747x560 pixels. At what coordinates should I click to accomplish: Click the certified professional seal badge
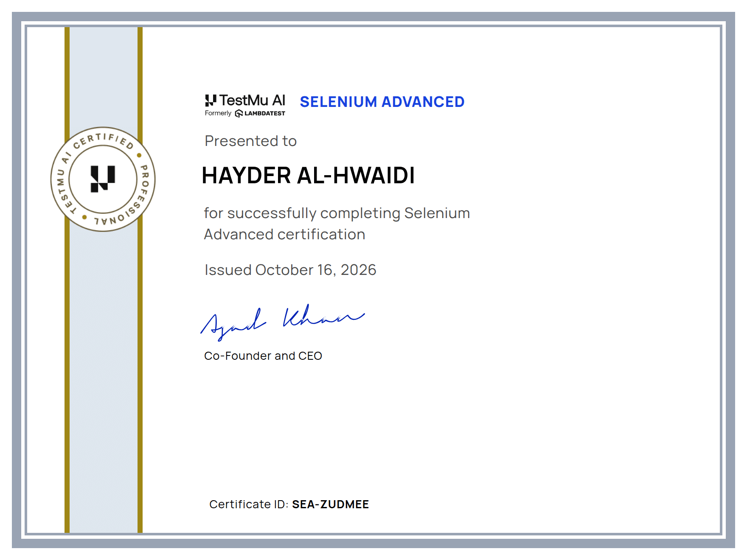click(x=103, y=179)
